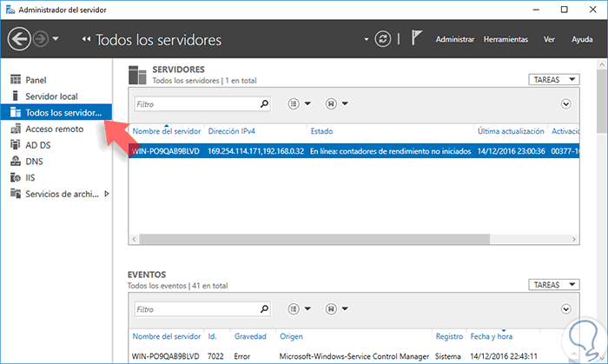The width and height of the screenshot is (608, 364).
Task: Open dropdown arrow beside Eventos save icon
Action: coord(345,308)
